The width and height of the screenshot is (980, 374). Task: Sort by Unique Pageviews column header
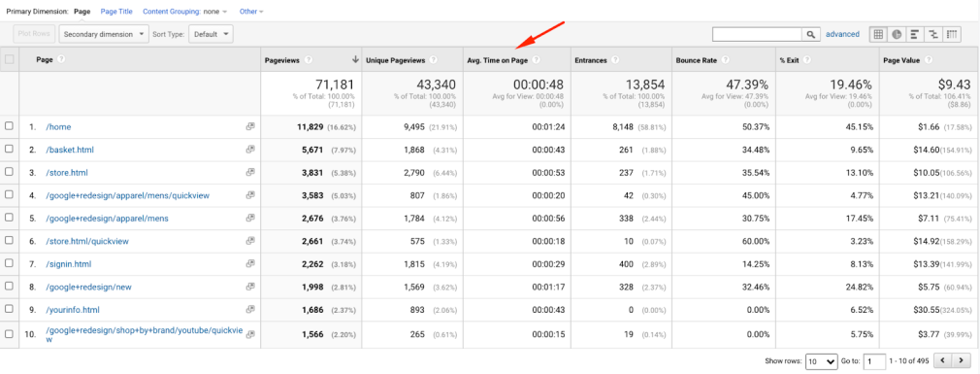pyautogui.click(x=396, y=60)
